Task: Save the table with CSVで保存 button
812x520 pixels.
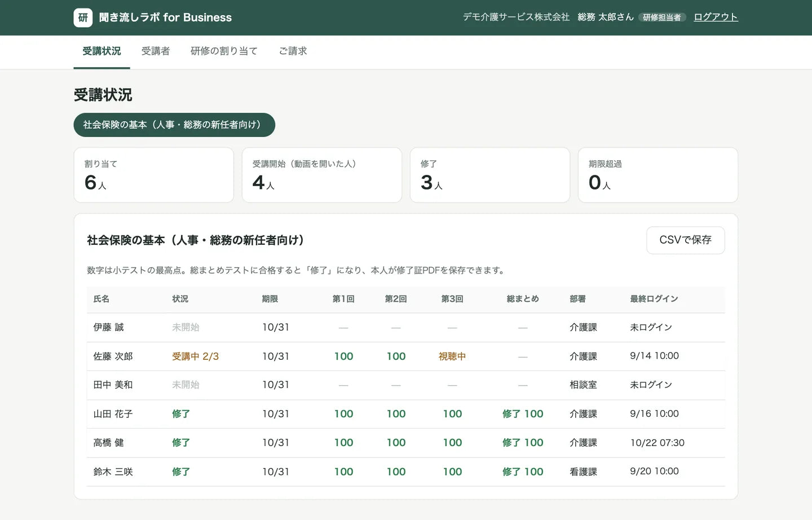Action: pyautogui.click(x=685, y=240)
